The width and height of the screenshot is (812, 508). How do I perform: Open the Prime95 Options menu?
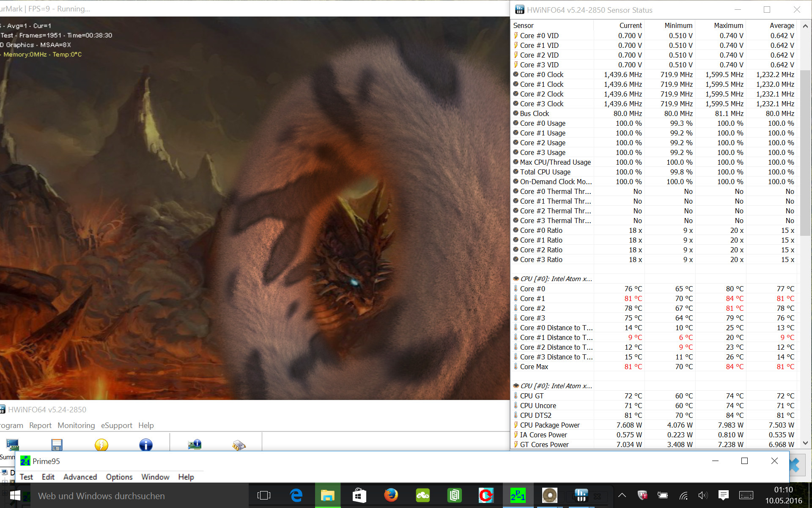[119, 477]
